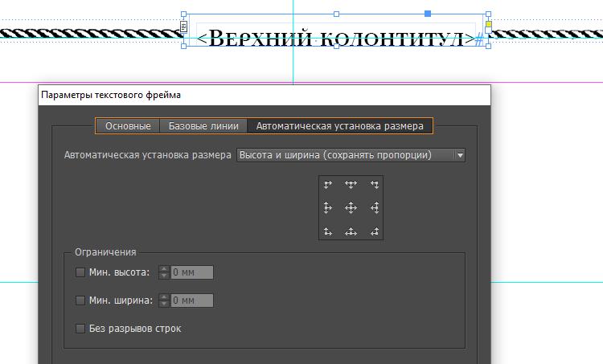Click the top-right frame selection handle

[488, 14]
